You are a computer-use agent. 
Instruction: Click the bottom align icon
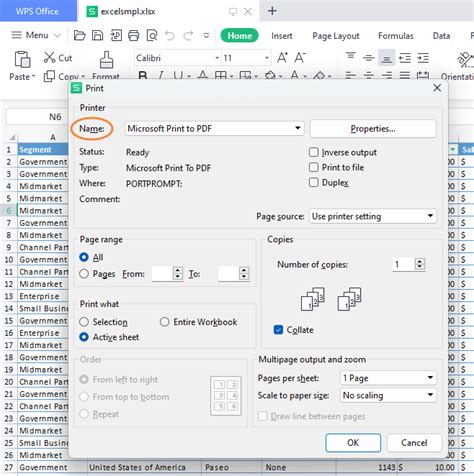coord(387,59)
